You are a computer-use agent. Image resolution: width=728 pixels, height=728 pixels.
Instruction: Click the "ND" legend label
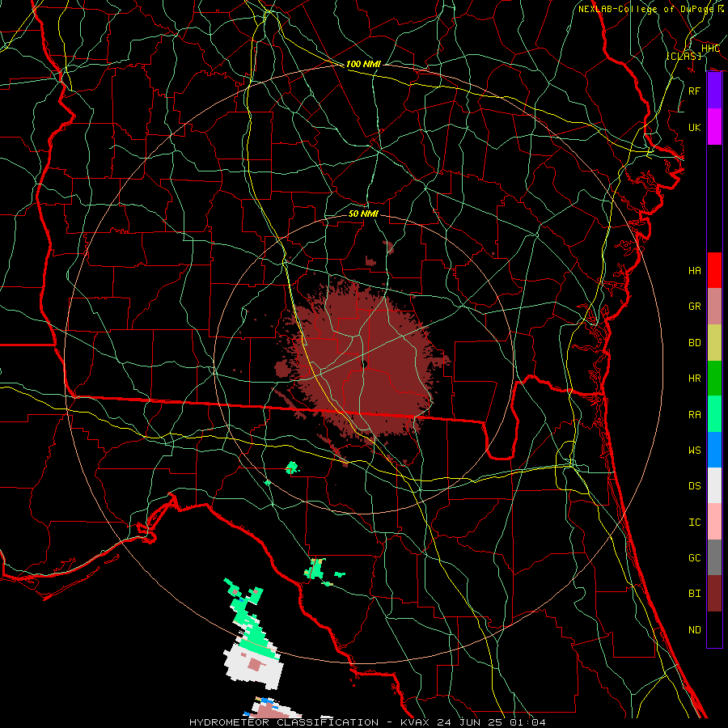coord(695,630)
